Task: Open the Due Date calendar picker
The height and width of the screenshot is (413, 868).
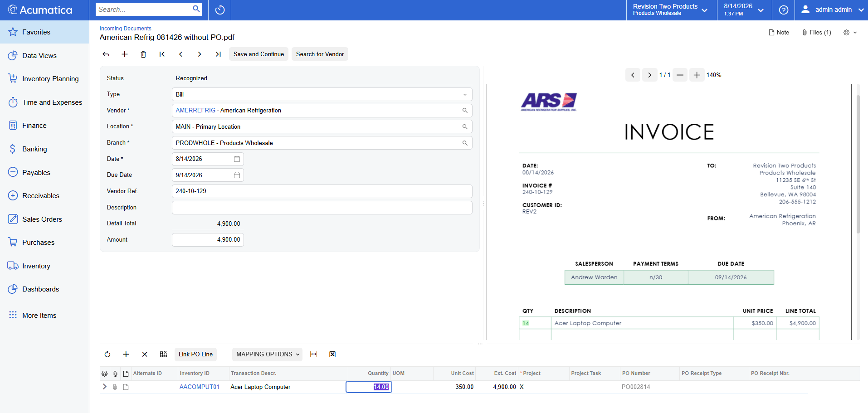Action: point(237,175)
